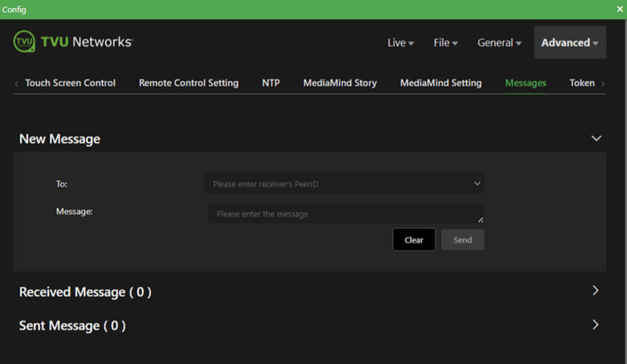Expand the Sent Message section

pyautogui.click(x=596, y=325)
